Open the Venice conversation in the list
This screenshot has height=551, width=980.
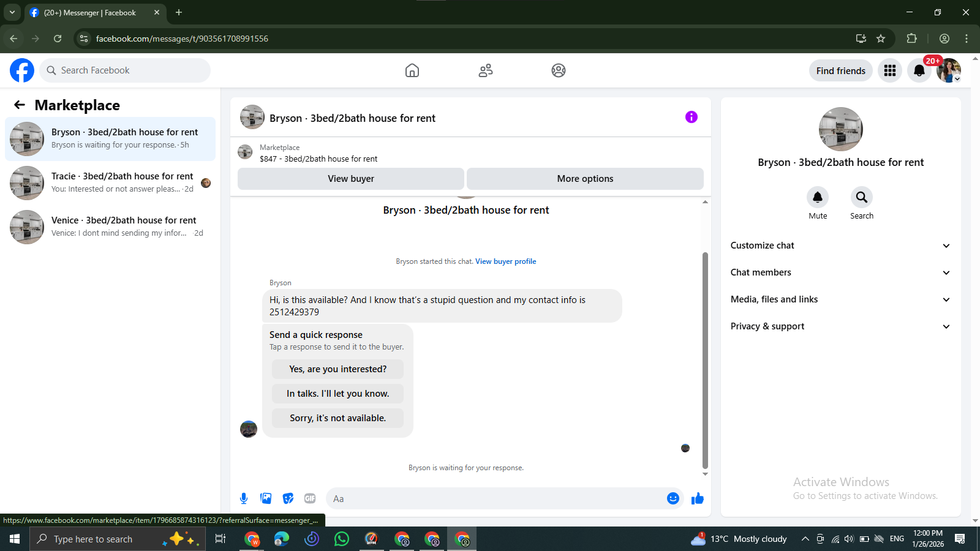pos(110,227)
